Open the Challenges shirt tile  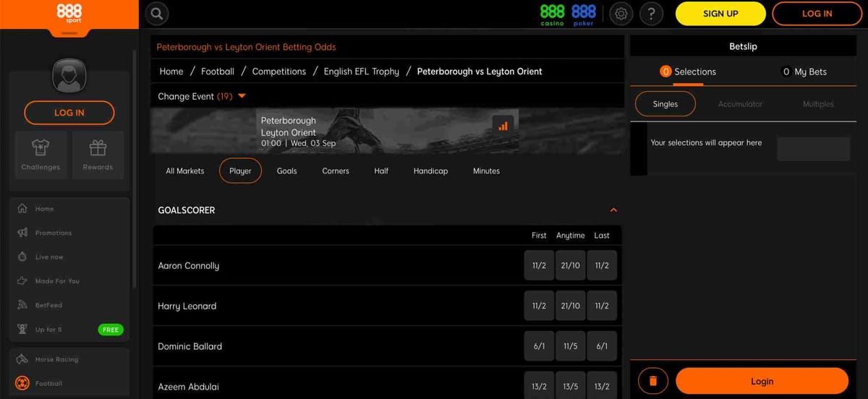coord(41,155)
